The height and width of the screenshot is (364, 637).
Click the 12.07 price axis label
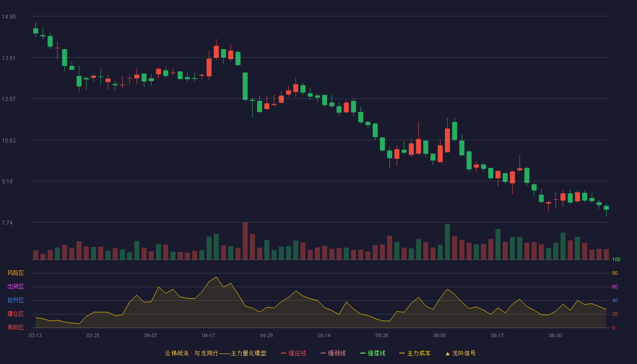(x=9, y=99)
